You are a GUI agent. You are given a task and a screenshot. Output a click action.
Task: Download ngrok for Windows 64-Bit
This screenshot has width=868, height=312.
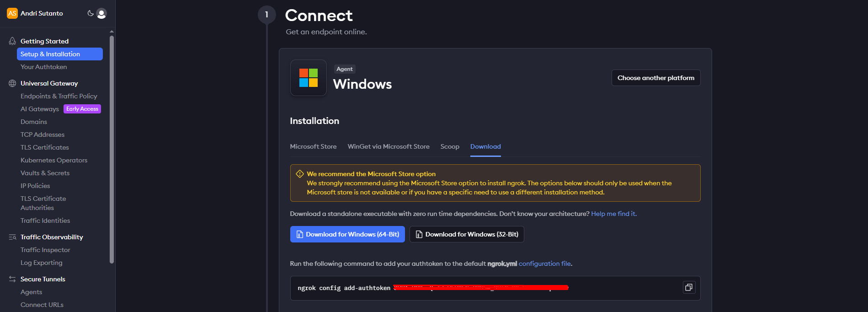(347, 234)
